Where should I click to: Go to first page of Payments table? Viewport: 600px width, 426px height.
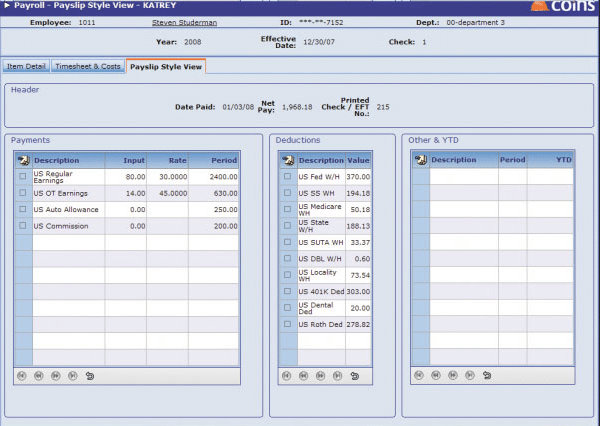point(22,376)
